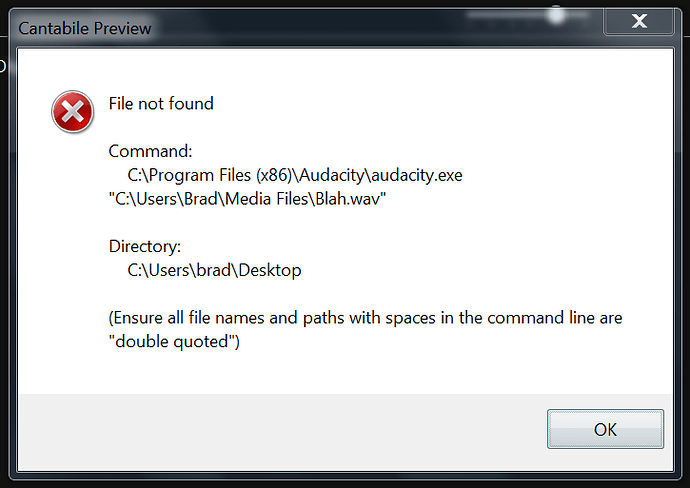The width and height of the screenshot is (690, 488).
Task: Click the Cantabile Preview title text
Action: 84,29
